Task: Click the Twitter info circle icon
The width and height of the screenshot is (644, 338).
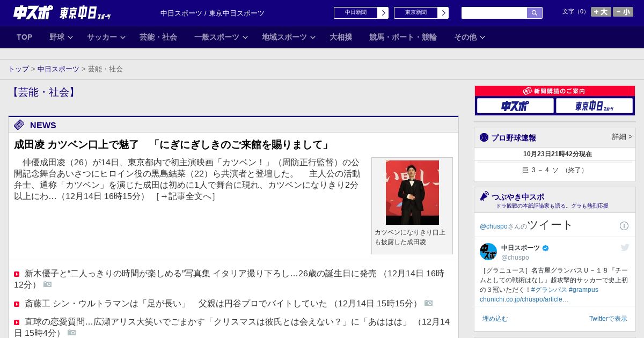Action: (x=624, y=226)
